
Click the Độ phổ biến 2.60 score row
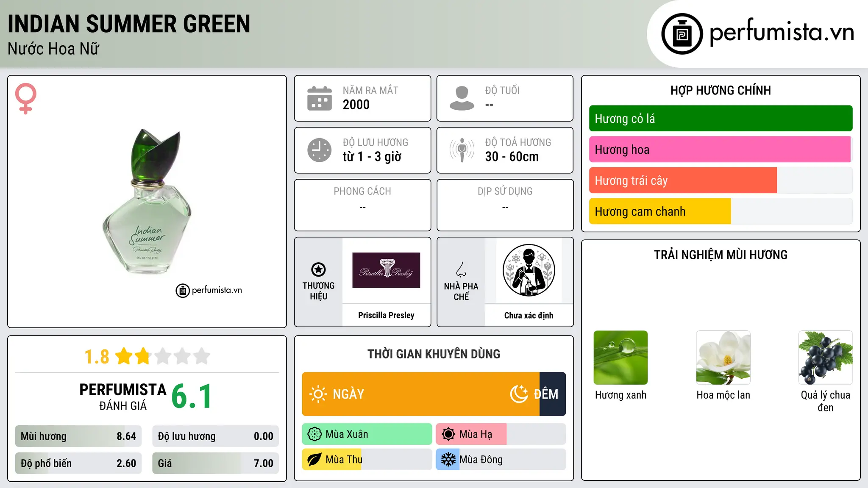(78, 463)
